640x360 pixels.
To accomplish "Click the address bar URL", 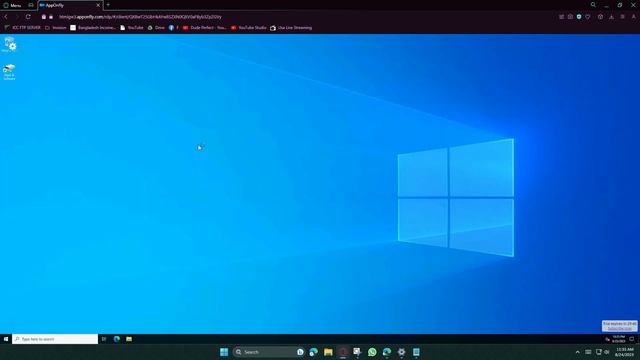I will pyautogui.click(x=140, y=17).
